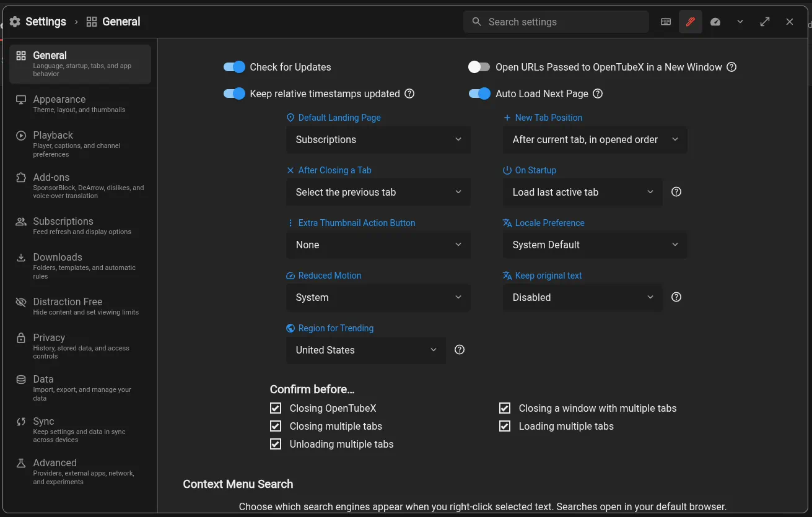
Task: Click the Locale Preference label
Action: coord(550,223)
